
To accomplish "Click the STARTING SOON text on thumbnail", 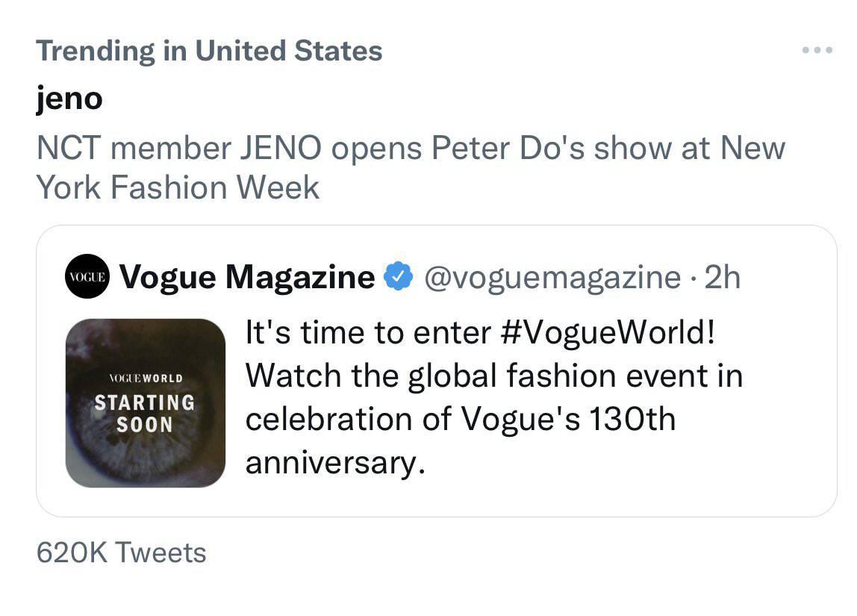I will (145, 413).
